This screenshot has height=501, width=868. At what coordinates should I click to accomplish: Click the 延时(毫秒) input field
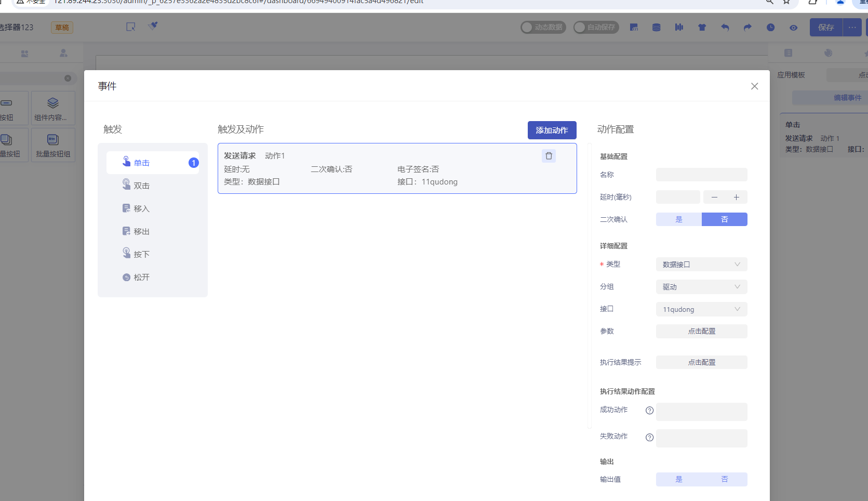pyautogui.click(x=678, y=197)
